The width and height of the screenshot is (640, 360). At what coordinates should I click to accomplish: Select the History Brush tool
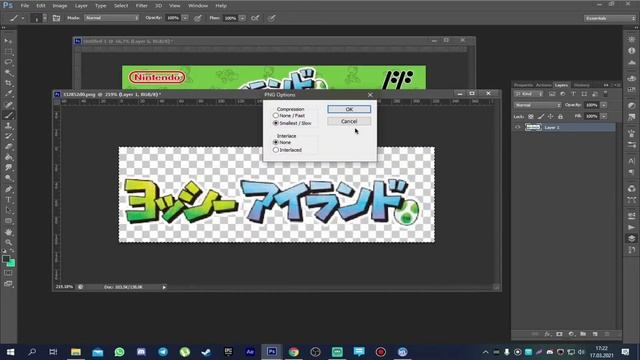(x=8, y=137)
